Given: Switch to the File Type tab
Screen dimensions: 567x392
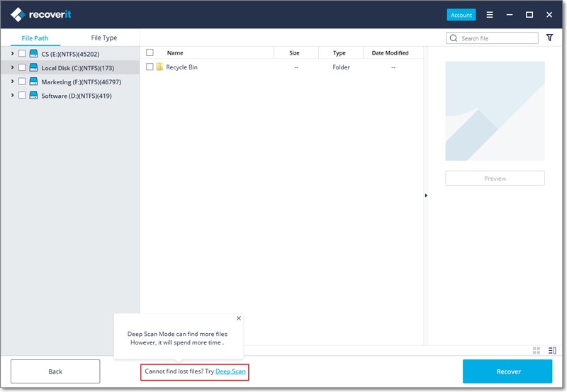Looking at the screenshot, I should pyautogui.click(x=103, y=38).
